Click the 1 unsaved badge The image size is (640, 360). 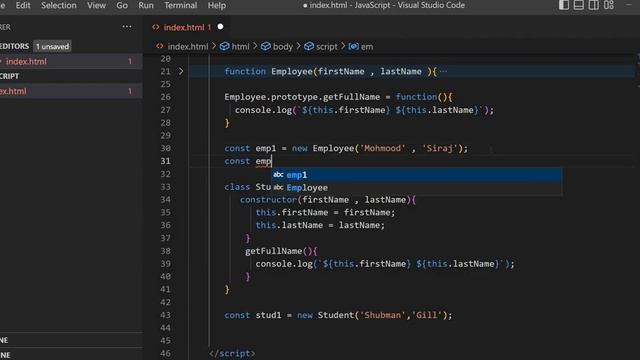click(x=52, y=47)
